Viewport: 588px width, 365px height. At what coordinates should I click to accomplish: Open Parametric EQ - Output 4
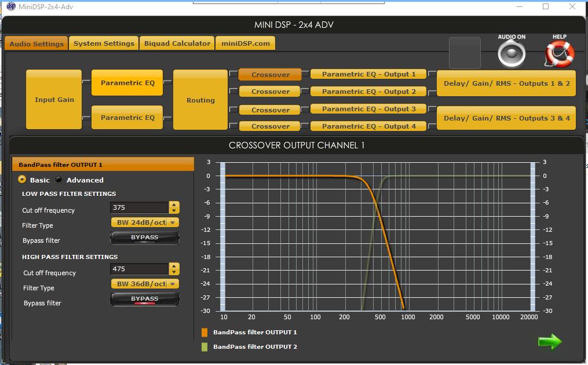[x=368, y=126]
